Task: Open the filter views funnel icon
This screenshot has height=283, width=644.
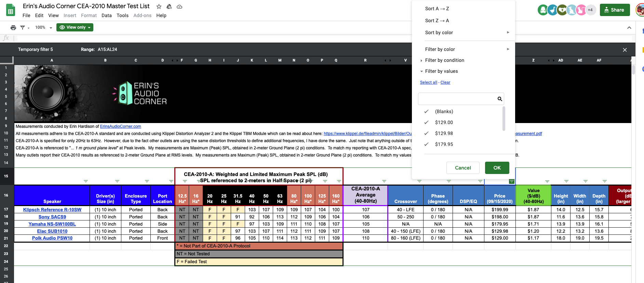Action: coord(23,27)
